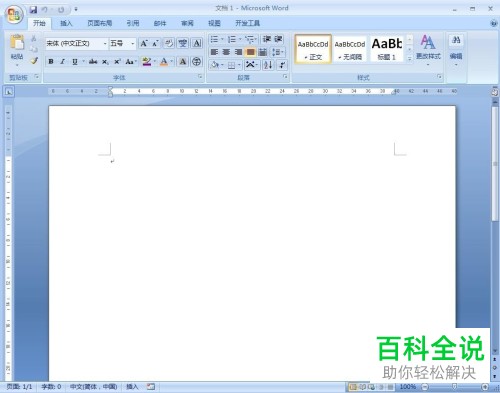Decrease paragraph indent
This screenshot has height=393, width=500.
tap(266, 39)
